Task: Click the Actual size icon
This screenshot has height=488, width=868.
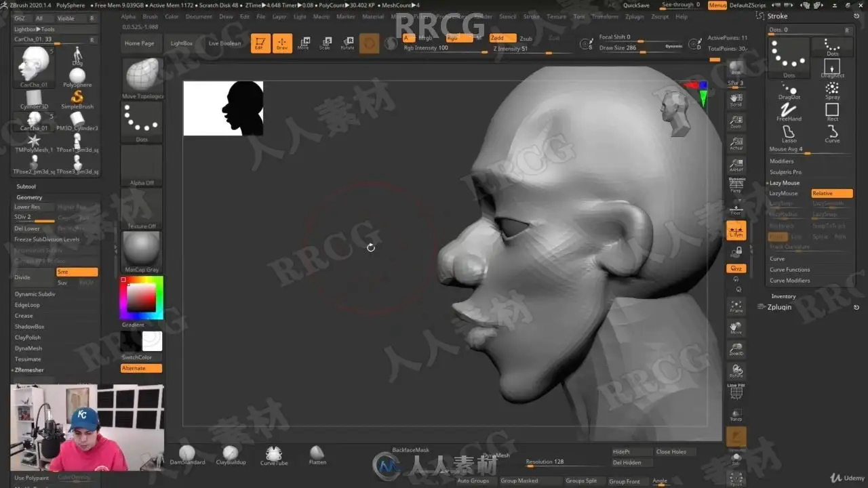Action: coord(736,142)
